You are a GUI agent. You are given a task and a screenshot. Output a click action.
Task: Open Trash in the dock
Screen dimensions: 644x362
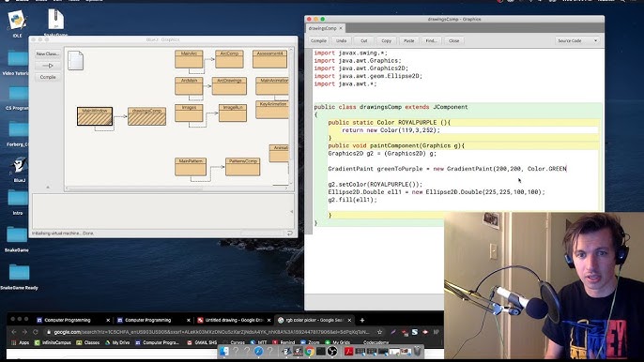pos(417,352)
